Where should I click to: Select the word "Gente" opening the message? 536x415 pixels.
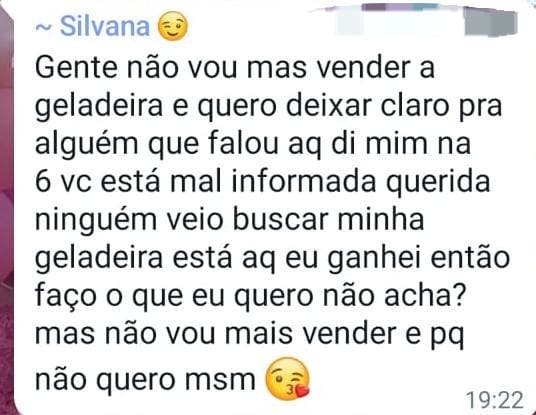[76, 68]
